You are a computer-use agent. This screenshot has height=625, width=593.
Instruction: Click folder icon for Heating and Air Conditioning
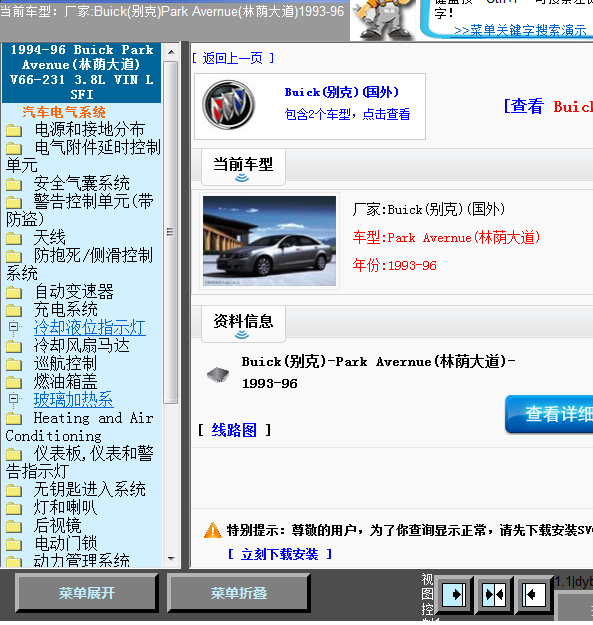pyautogui.click(x=14, y=419)
